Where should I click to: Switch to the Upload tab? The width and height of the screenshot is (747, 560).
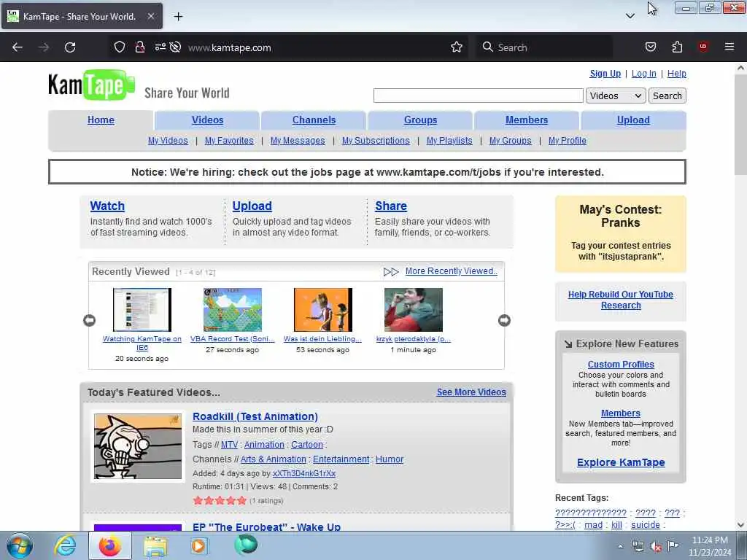(633, 120)
